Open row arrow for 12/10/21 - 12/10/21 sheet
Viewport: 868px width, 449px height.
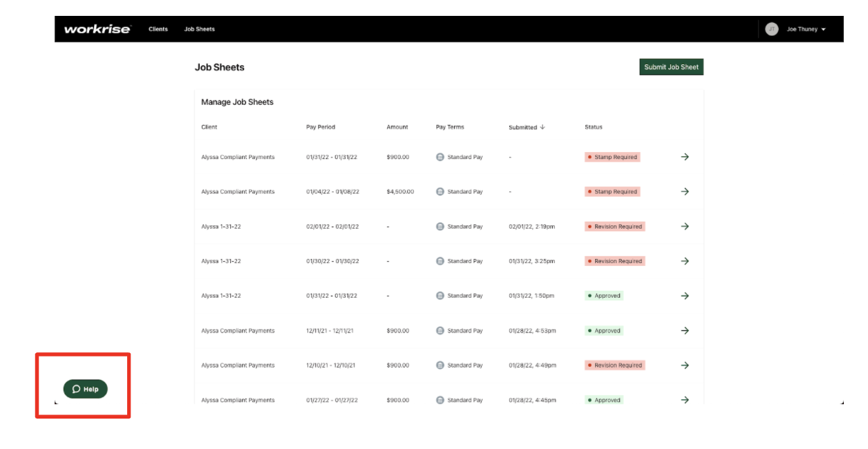(685, 365)
